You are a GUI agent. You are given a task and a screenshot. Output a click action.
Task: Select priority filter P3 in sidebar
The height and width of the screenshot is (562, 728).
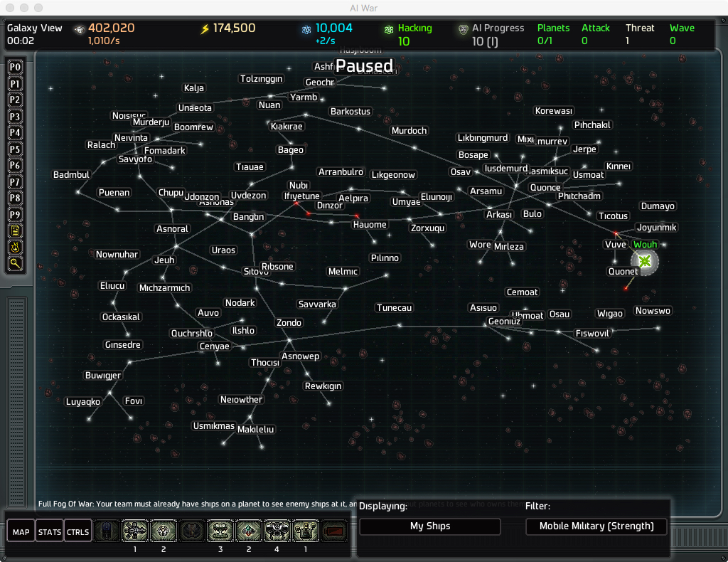click(15, 116)
